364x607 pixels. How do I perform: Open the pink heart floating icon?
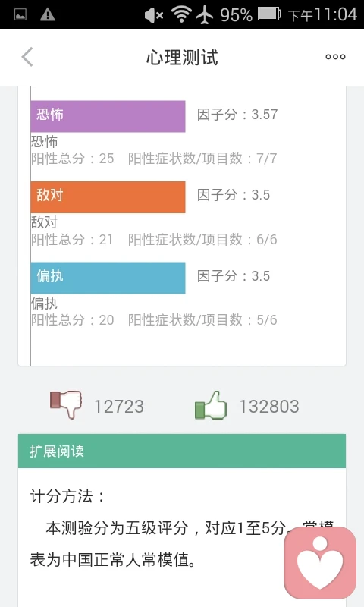pos(320,563)
